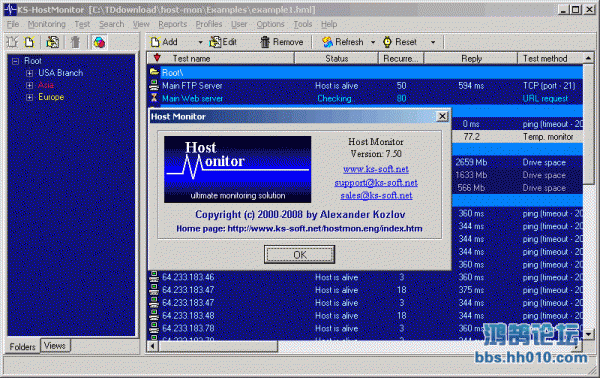
Task: Sort by Status column header
Action: (x=336, y=59)
